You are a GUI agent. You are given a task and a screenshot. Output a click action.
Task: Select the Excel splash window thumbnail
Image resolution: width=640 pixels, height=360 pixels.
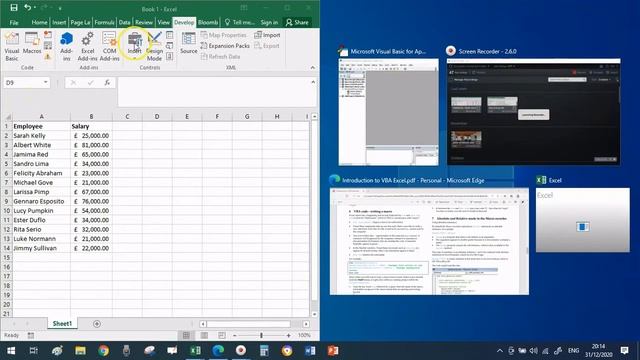(x=582, y=220)
